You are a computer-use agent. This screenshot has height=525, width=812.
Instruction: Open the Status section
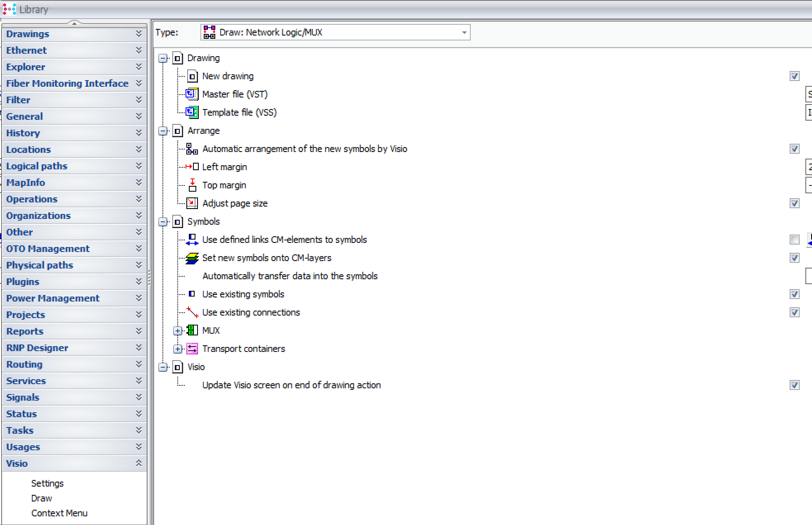coord(74,414)
